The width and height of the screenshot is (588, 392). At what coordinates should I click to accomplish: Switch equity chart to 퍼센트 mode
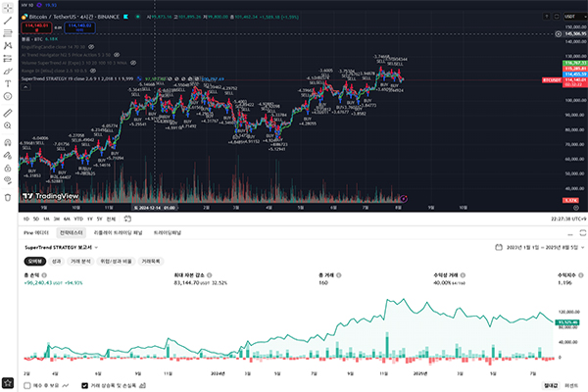click(570, 384)
